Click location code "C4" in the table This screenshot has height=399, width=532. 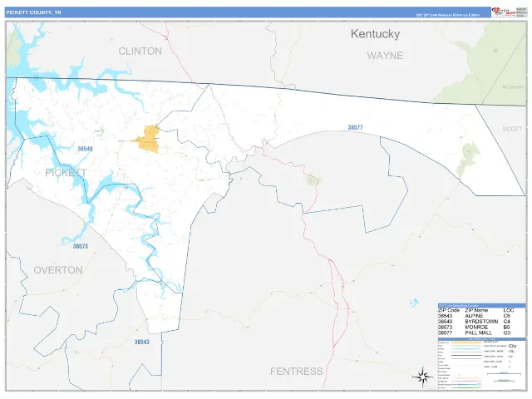coord(507,322)
